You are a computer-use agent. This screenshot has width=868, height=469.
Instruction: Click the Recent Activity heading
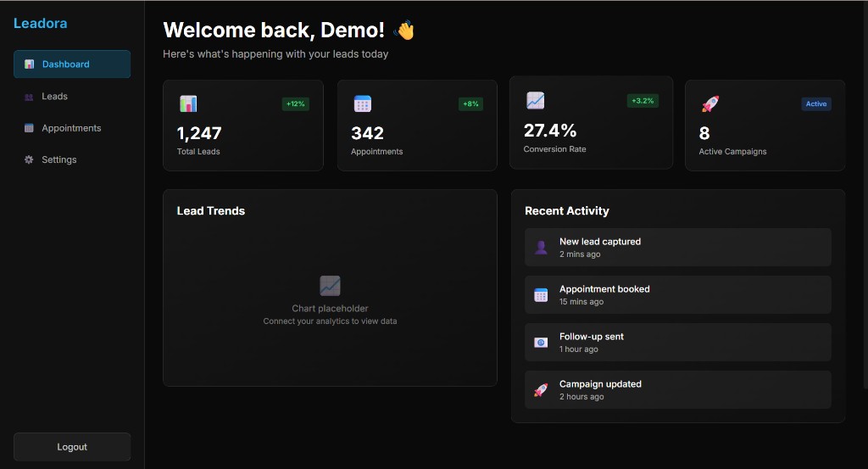[x=567, y=211]
